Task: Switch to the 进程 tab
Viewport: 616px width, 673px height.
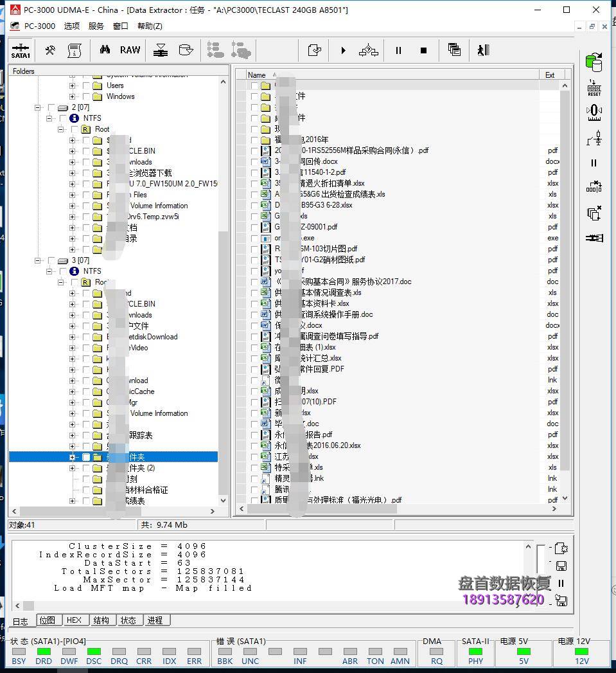Action: [x=155, y=620]
